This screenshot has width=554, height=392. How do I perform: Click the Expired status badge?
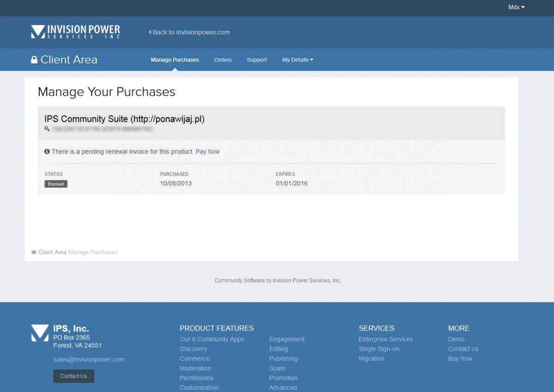(x=56, y=184)
